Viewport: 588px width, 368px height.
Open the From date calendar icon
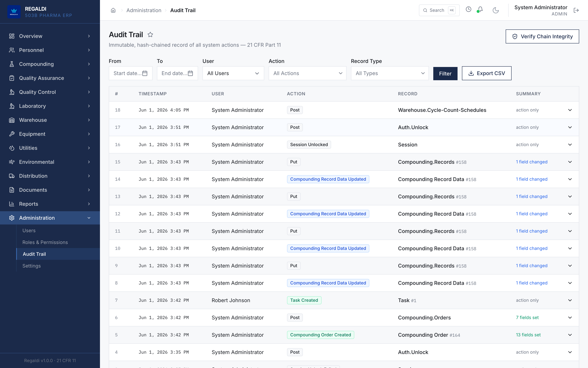[x=145, y=73]
